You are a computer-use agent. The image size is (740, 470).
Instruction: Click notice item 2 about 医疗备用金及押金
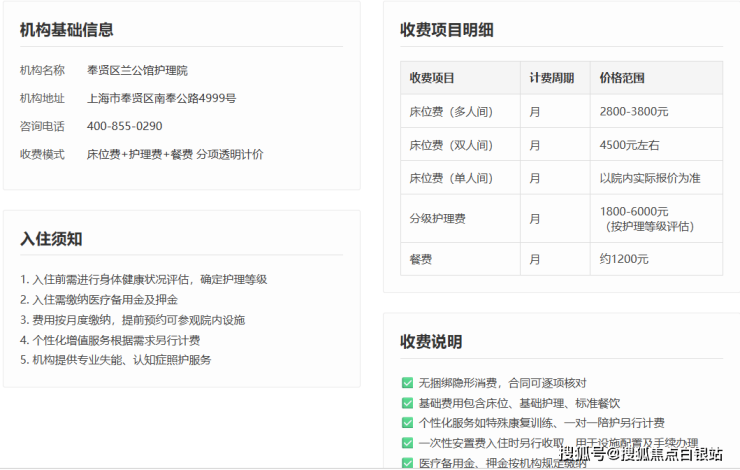coord(99,300)
